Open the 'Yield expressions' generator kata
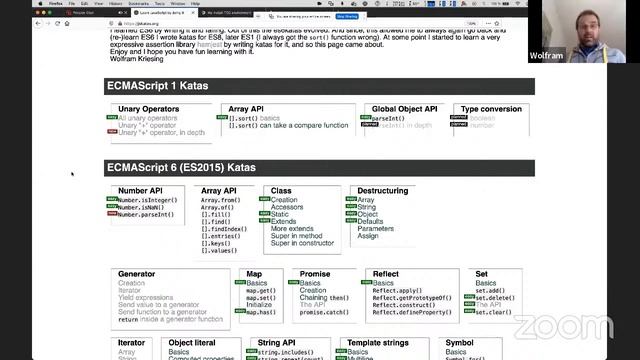The height and width of the screenshot is (360, 640). coord(146,298)
